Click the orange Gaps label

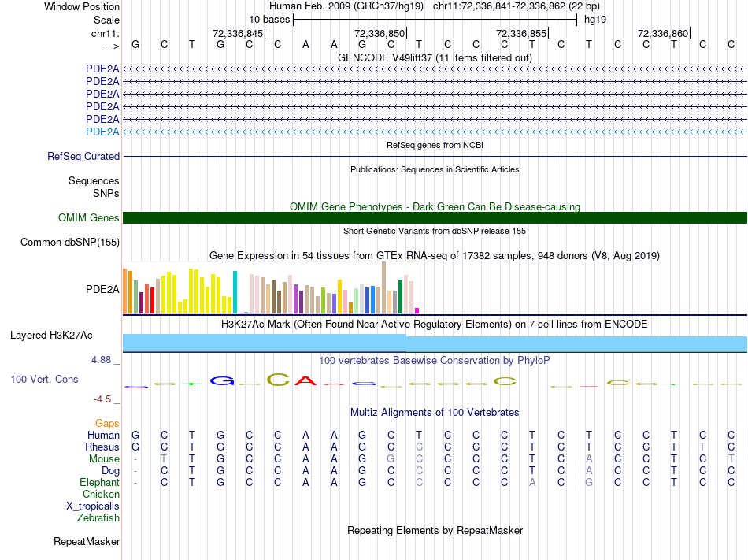click(x=107, y=424)
